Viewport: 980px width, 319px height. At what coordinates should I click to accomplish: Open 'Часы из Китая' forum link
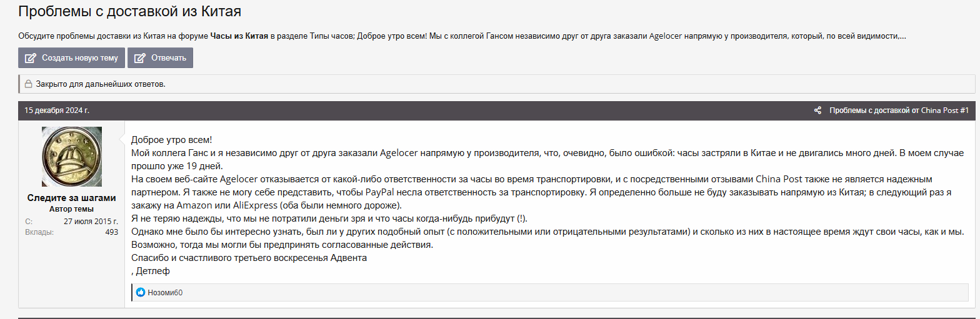coord(239,36)
